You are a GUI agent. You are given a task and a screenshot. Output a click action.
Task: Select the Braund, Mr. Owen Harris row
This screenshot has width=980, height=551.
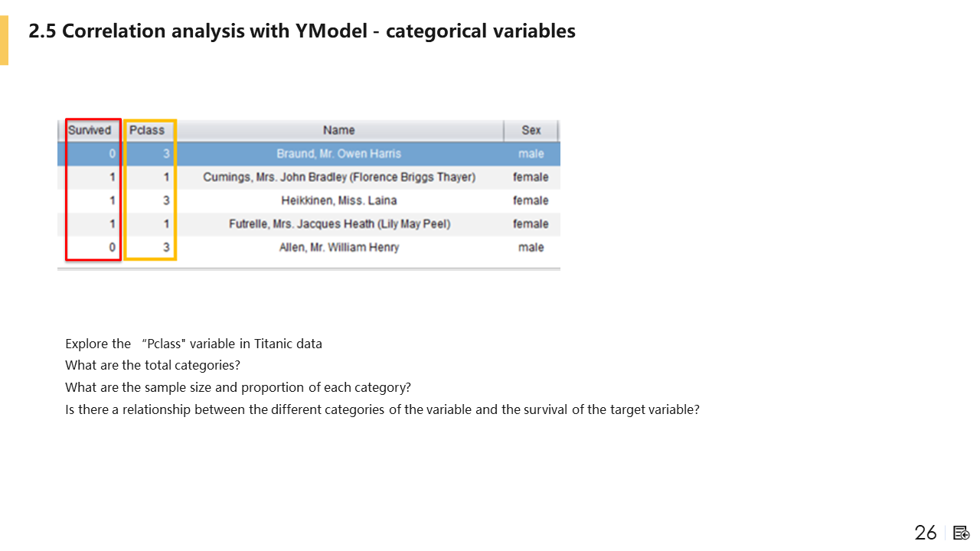(x=338, y=154)
